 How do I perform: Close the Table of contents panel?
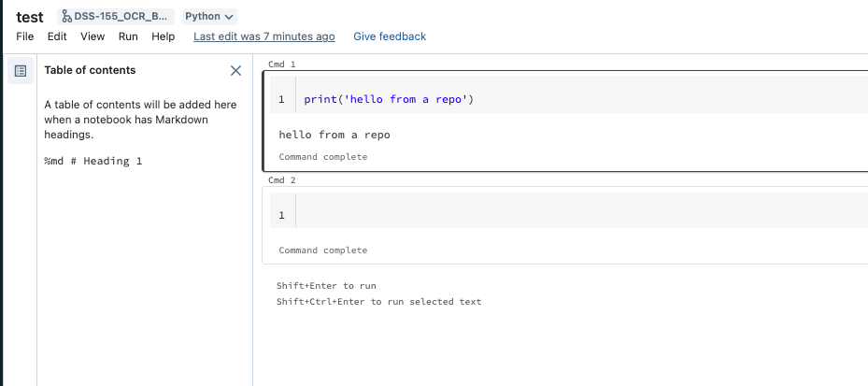click(235, 70)
